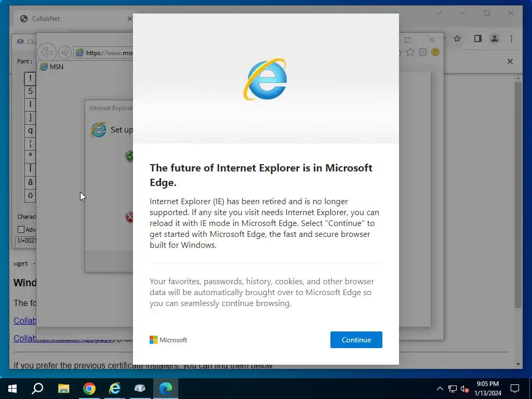Screen dimensions: 532x399
Task: Click the MSN favicon in Internet Explorer tab
Action: (x=44, y=66)
